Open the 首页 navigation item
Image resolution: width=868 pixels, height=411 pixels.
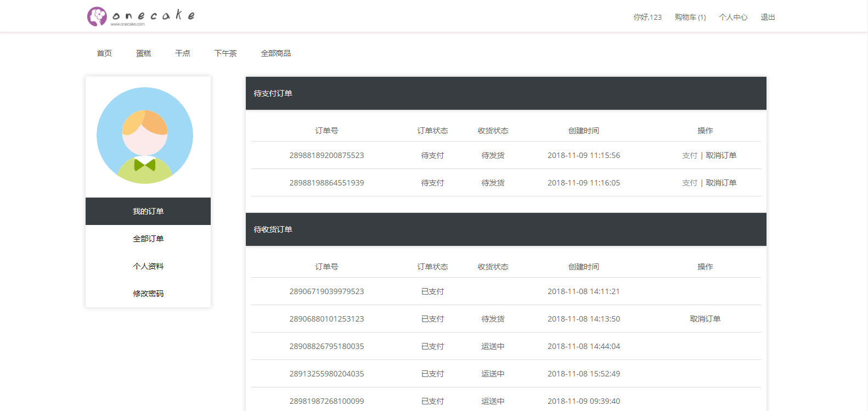point(104,53)
